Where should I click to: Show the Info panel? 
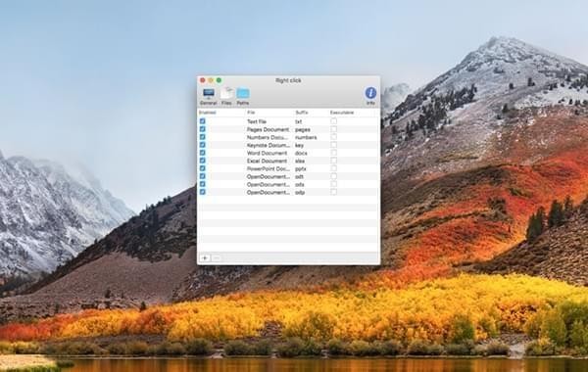(x=370, y=96)
